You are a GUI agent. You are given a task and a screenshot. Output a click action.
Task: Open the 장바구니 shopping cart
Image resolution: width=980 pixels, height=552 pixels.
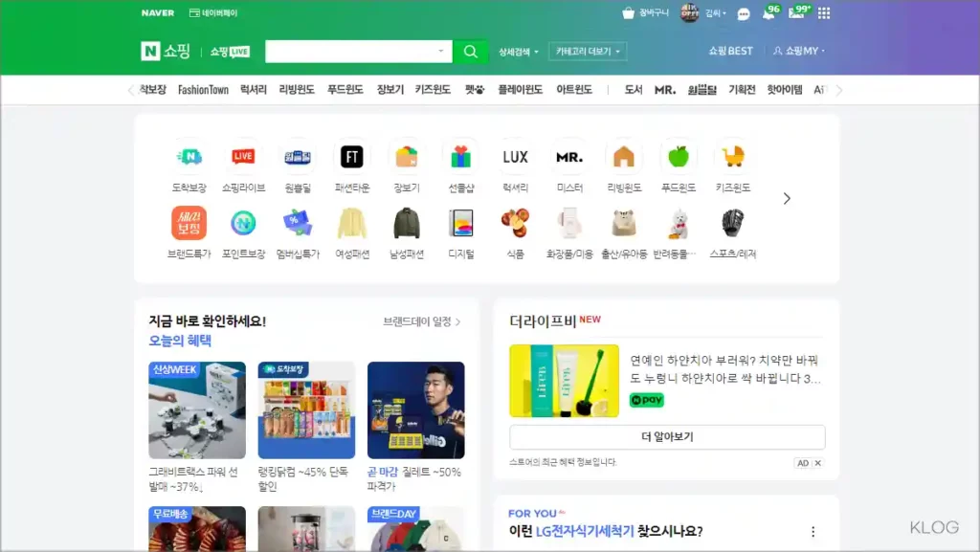pyautogui.click(x=646, y=12)
